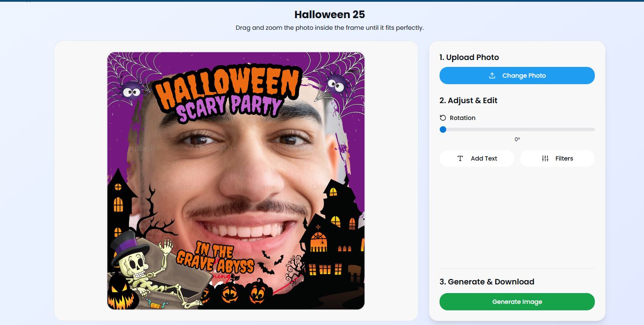Click the blue Rotation slider handle

[443, 129]
